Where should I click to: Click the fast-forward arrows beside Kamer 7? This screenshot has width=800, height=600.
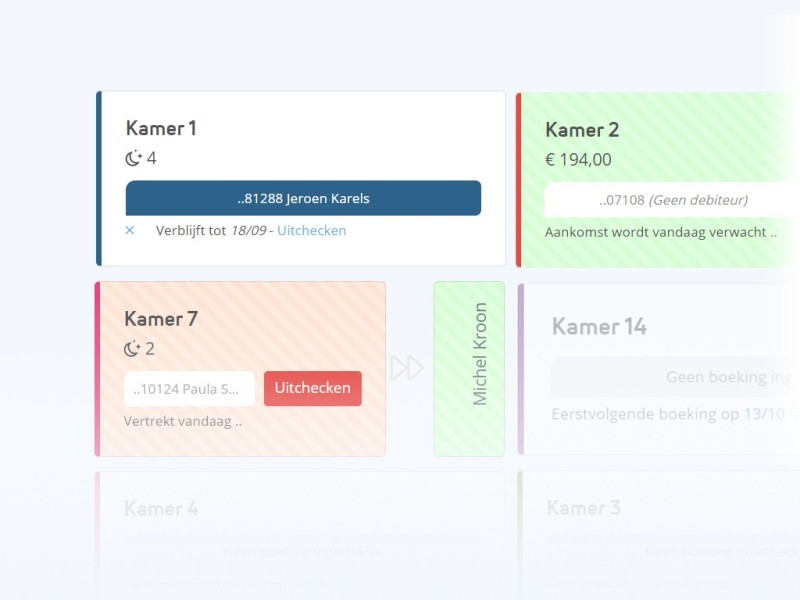click(x=407, y=368)
